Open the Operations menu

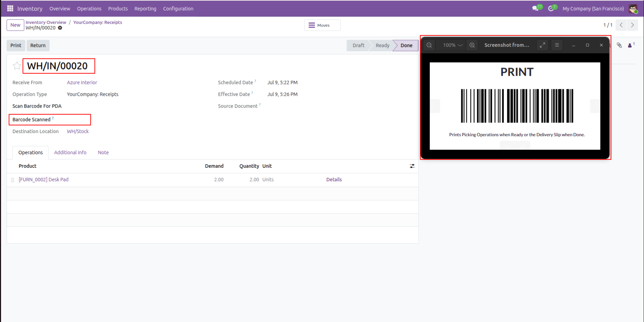click(x=89, y=8)
